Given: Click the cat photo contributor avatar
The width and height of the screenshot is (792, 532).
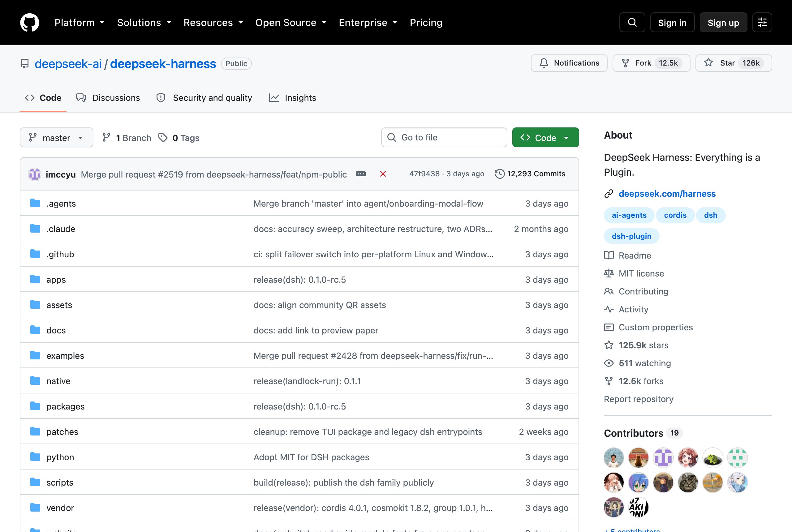Looking at the screenshot, I should (687, 483).
